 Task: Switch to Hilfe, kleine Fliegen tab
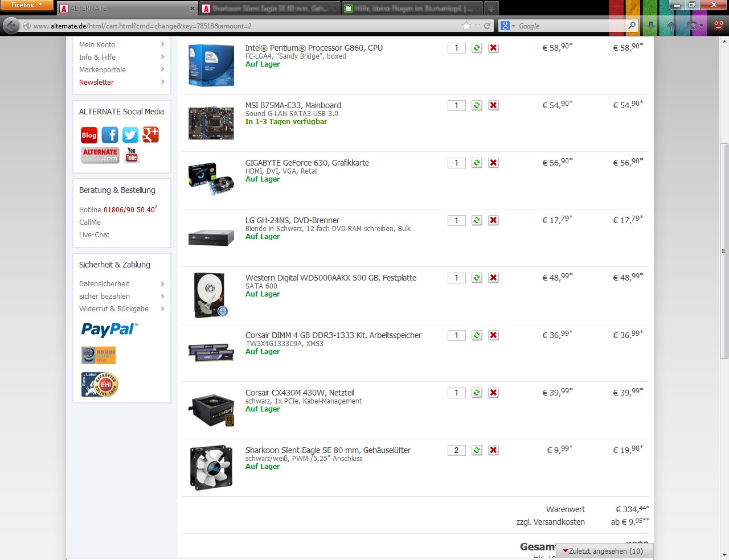click(412, 9)
